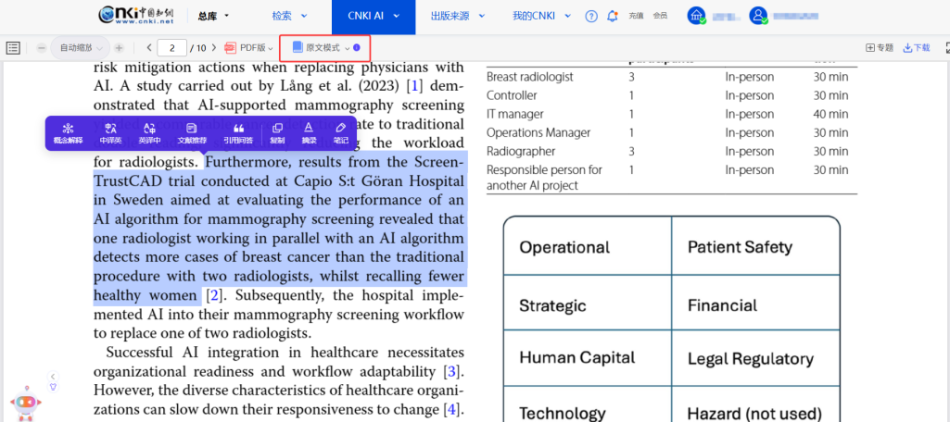
Task: Click the AI robot assistant mascot
Action: coord(25,402)
